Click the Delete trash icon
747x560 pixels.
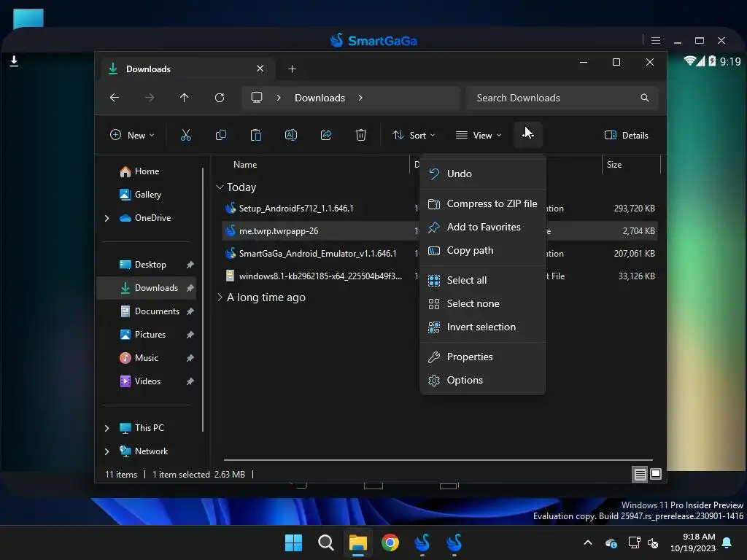tap(361, 135)
